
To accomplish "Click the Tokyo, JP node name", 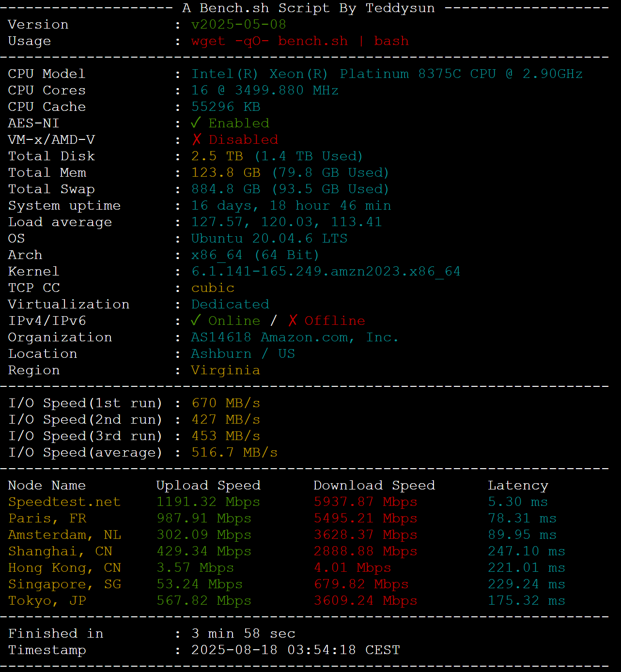I will pyautogui.click(x=47, y=601).
